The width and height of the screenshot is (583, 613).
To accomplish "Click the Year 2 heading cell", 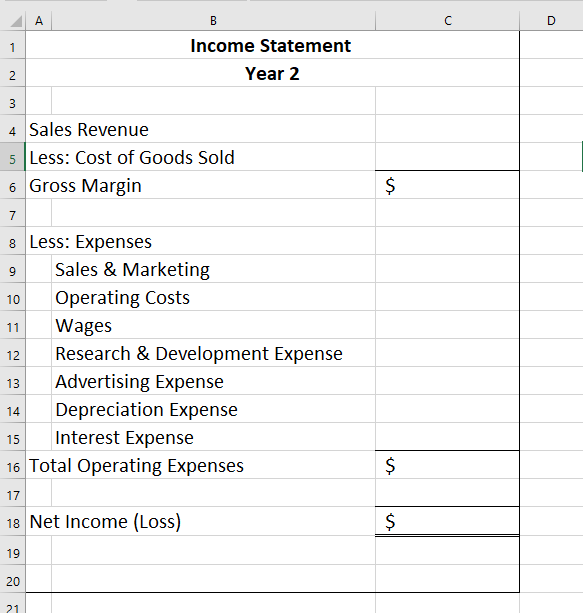I will click(x=273, y=73).
